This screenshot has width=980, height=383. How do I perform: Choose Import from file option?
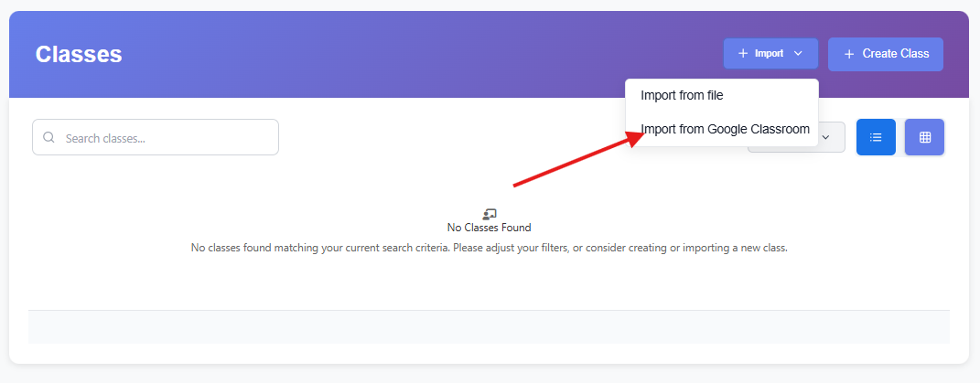[682, 95]
